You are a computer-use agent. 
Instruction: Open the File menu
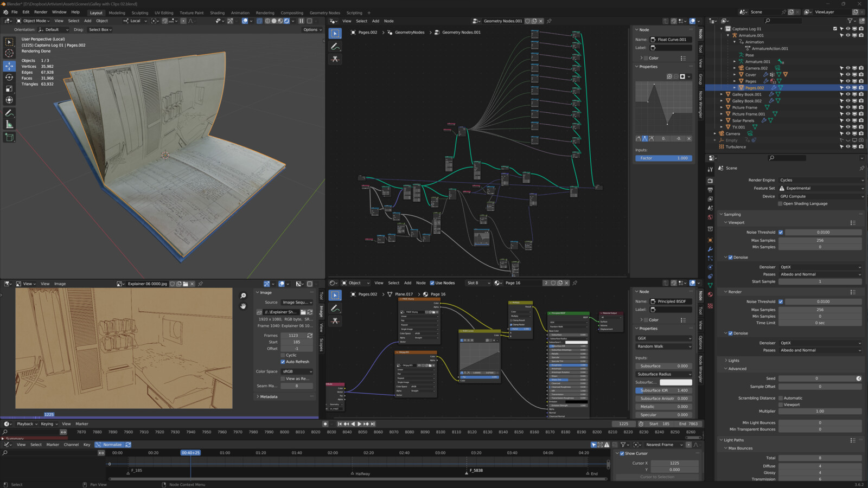15,12
